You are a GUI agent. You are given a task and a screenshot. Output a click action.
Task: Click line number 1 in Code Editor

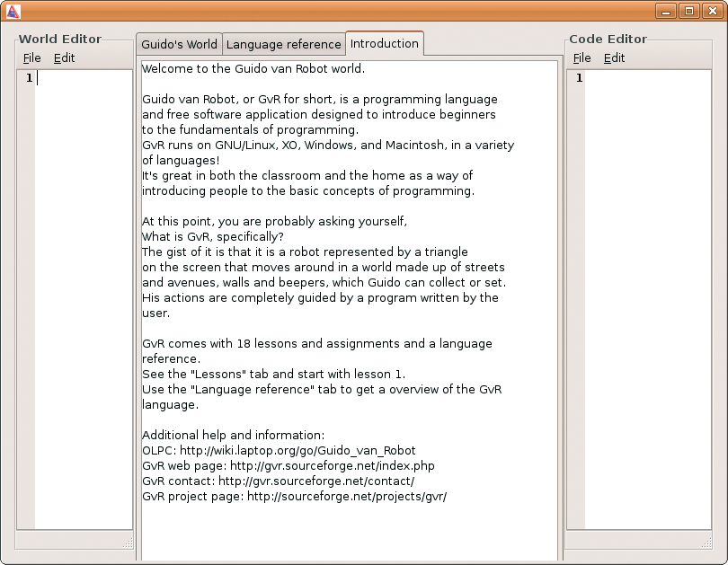pos(579,78)
